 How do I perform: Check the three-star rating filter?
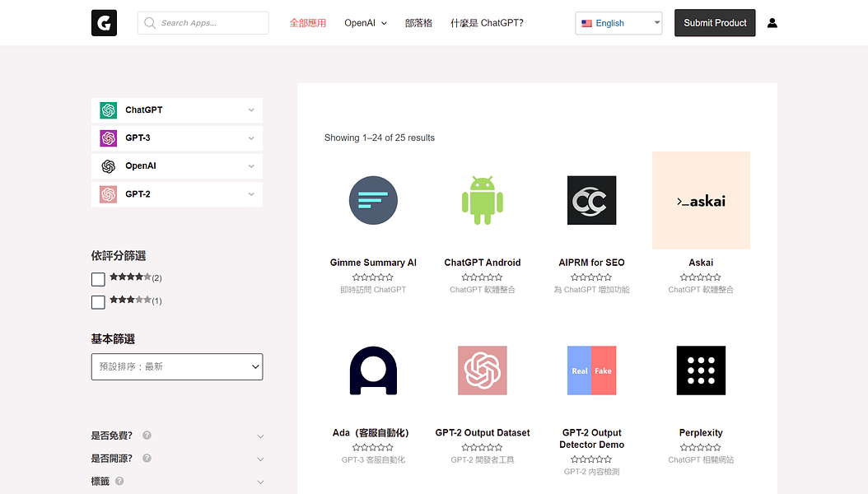pos(98,302)
